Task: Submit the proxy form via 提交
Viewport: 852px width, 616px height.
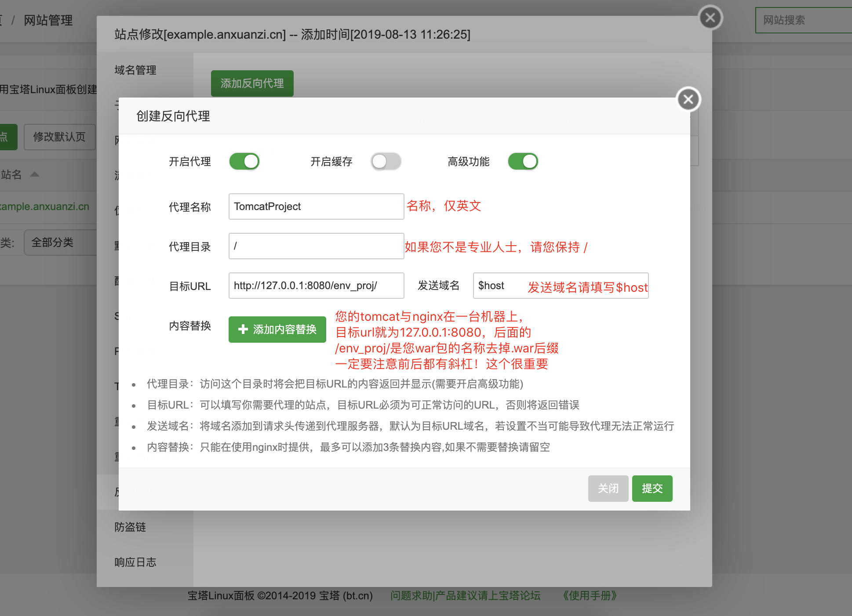Action: [652, 488]
